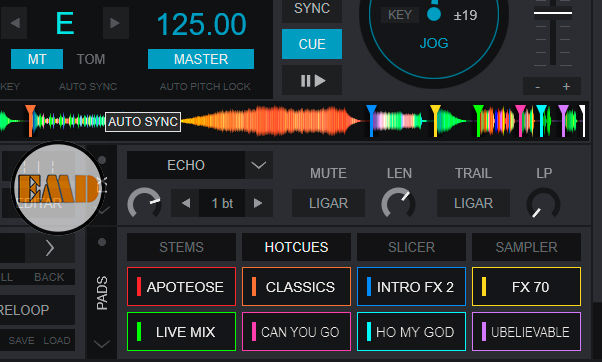Shift key up with right arrow beside E

(115, 23)
